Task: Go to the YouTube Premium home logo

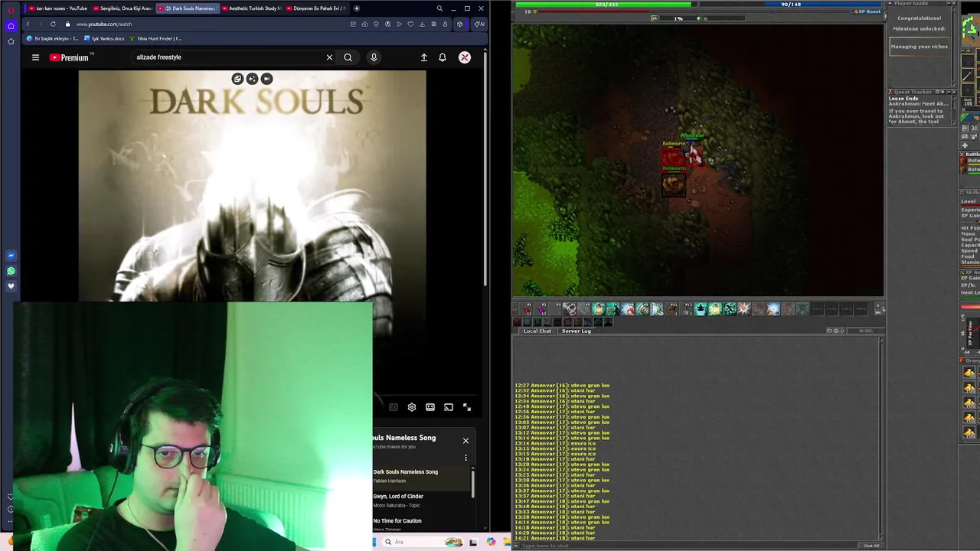Action: (70, 57)
